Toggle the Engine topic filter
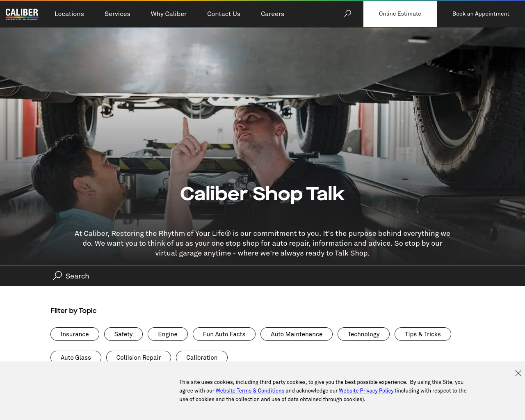The height and width of the screenshot is (420, 525). [x=168, y=334]
